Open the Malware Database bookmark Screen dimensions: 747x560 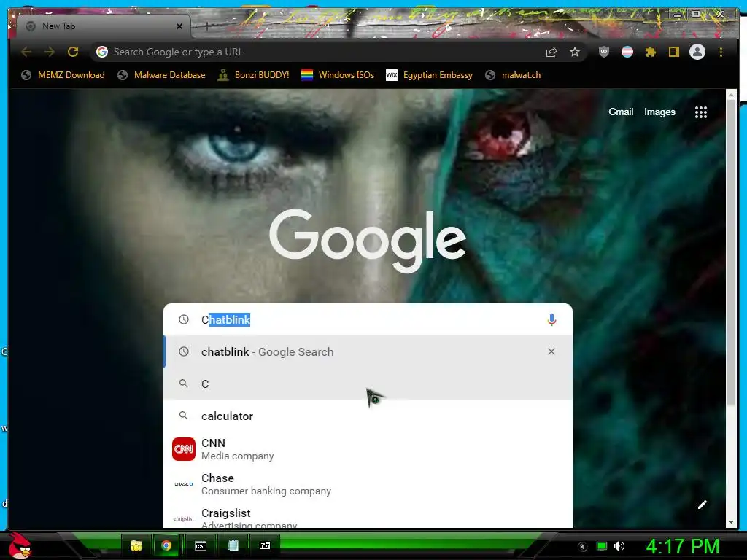161,75
